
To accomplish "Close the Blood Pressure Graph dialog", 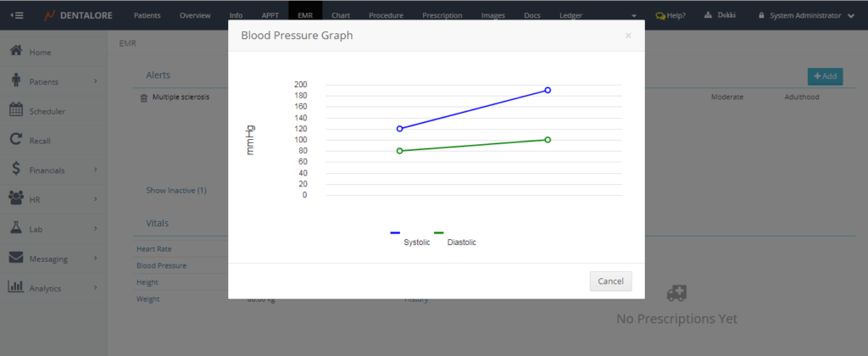I will coord(627,36).
